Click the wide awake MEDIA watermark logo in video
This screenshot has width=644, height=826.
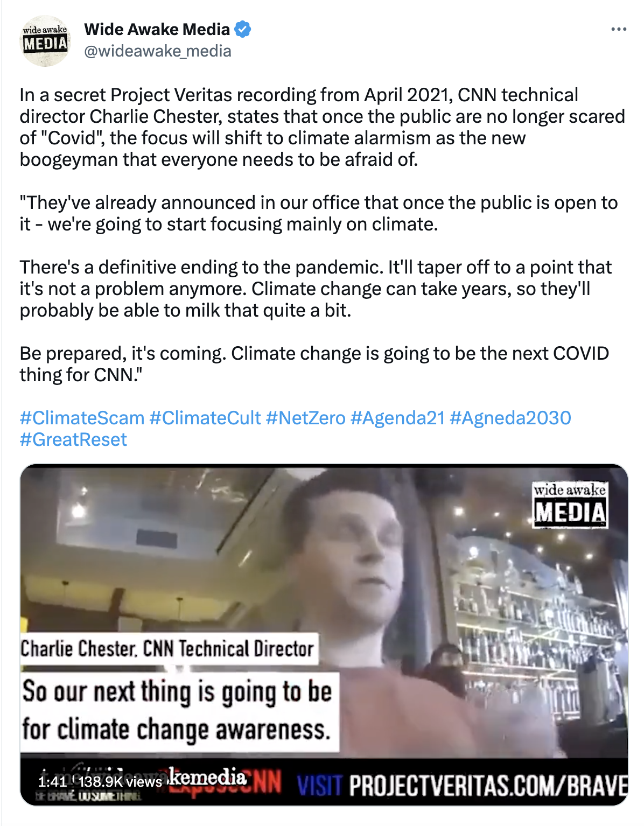pos(570,505)
